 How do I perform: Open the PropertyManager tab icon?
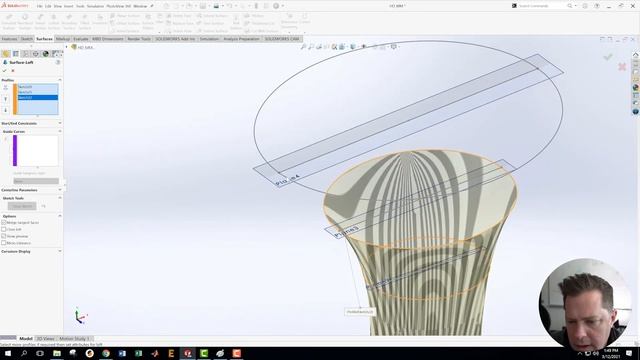(x=16, y=54)
